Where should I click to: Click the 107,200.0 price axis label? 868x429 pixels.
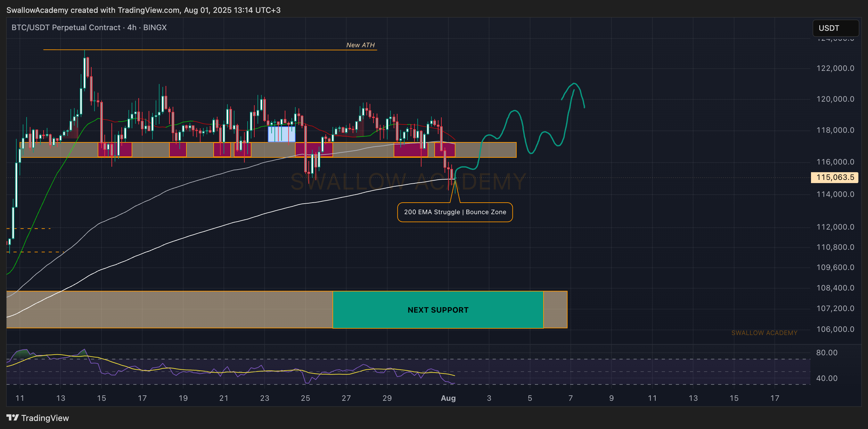835,308
